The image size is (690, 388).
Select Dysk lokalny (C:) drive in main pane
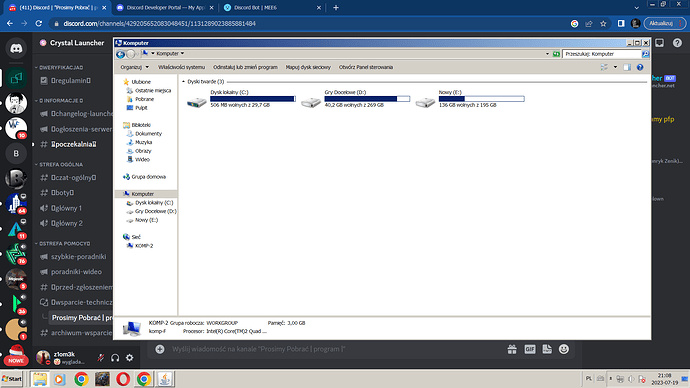(241, 99)
